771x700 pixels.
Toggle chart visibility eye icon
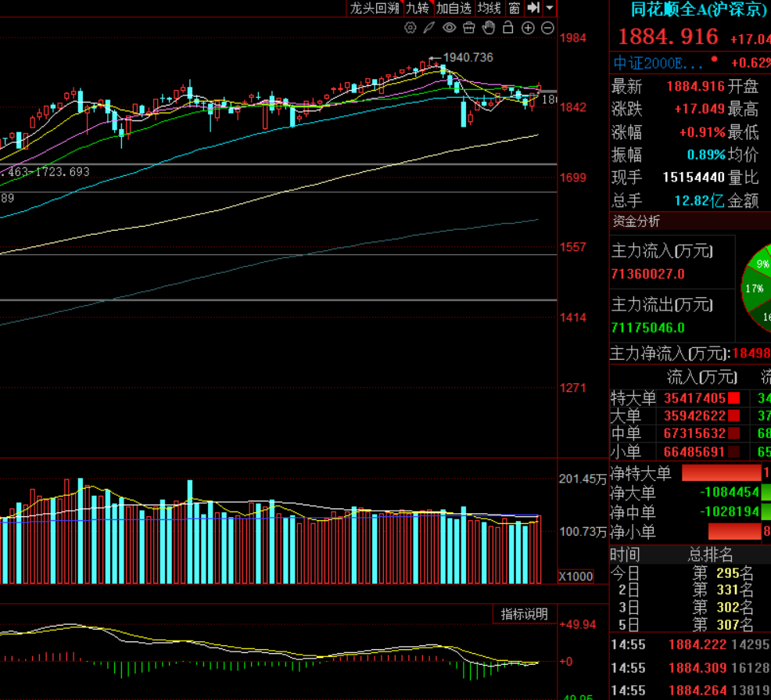coord(449,28)
